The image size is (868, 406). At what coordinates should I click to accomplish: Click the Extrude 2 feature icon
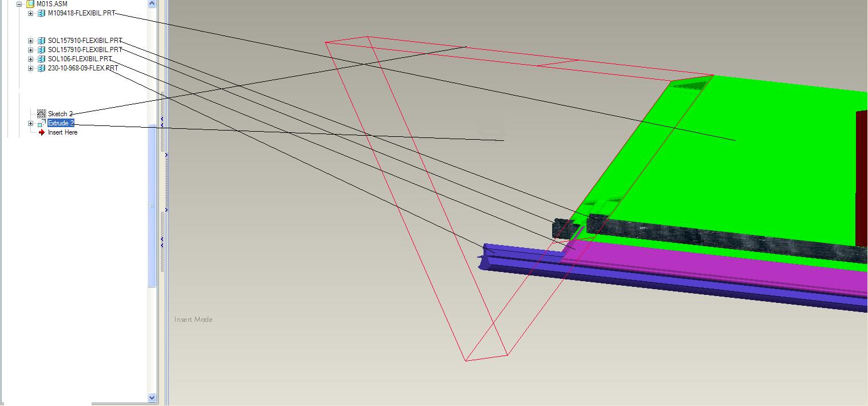point(41,123)
